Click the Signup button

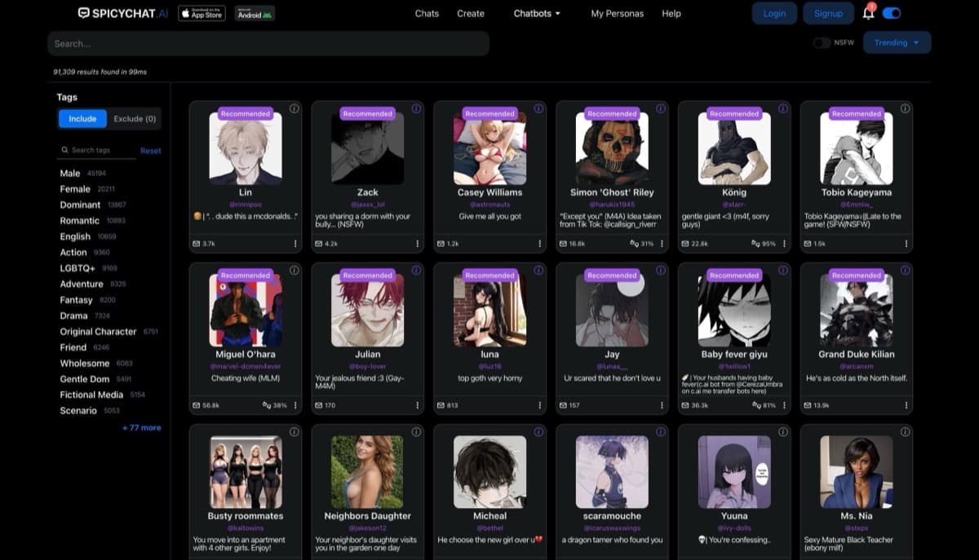coord(828,13)
